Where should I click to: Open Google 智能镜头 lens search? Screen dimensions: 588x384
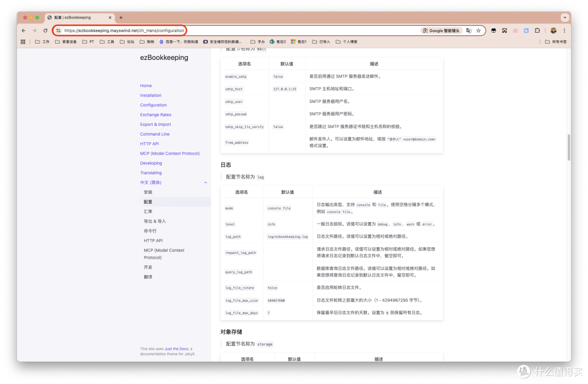tap(441, 31)
